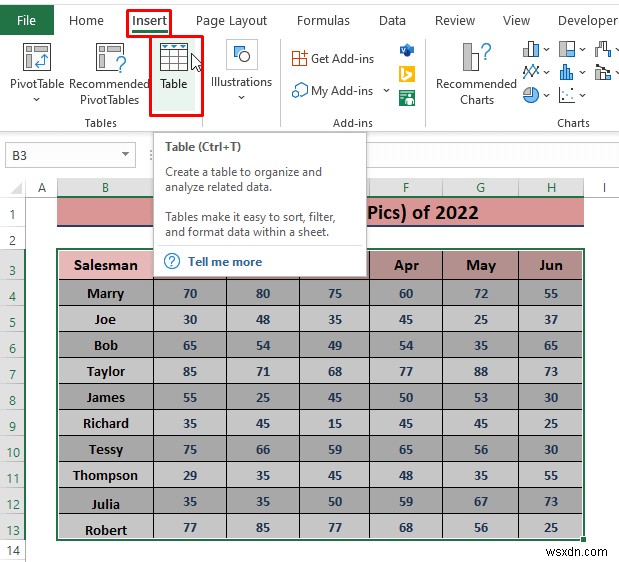This screenshot has width=619, height=562.
Task: Select row 7 header
Action: 13,373
